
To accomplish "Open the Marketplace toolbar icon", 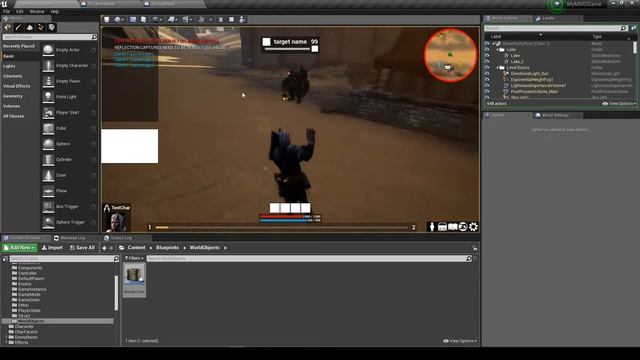I will point(143,19).
